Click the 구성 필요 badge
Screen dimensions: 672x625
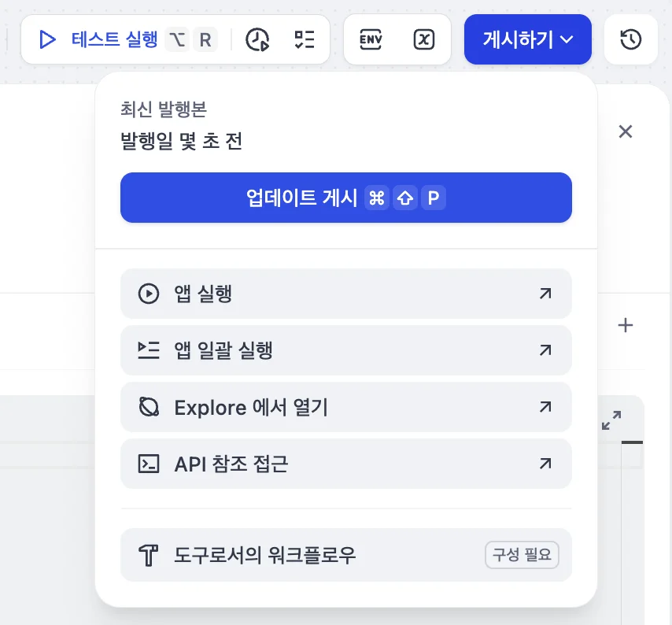522,555
